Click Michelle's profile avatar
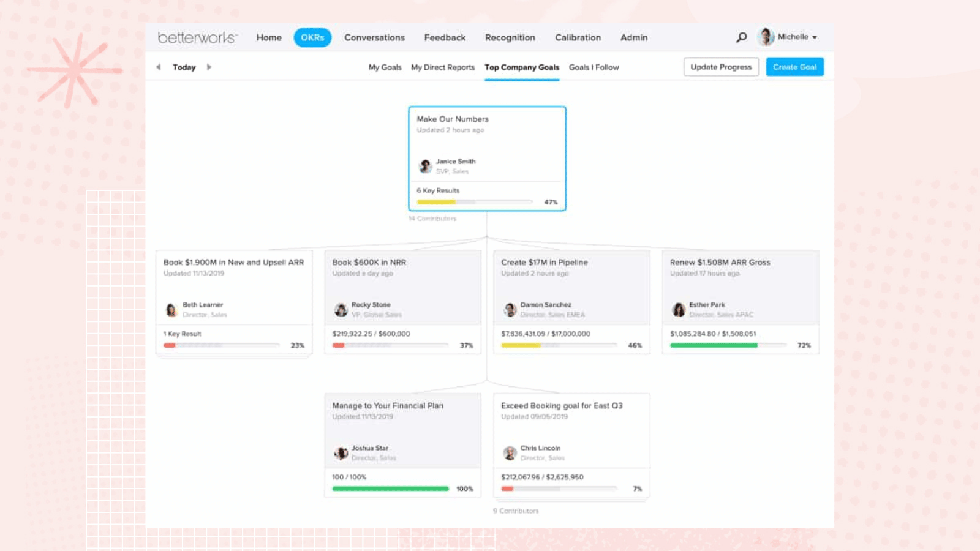Image resolution: width=980 pixels, height=551 pixels. [x=766, y=37]
